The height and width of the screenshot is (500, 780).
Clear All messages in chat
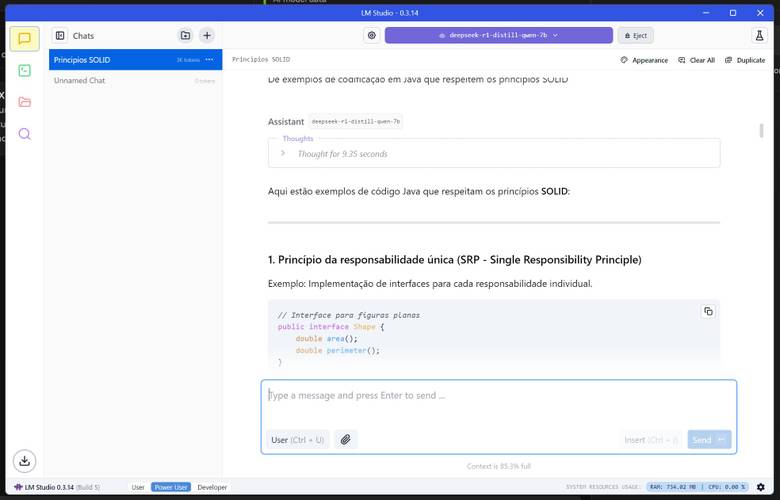[x=696, y=60]
